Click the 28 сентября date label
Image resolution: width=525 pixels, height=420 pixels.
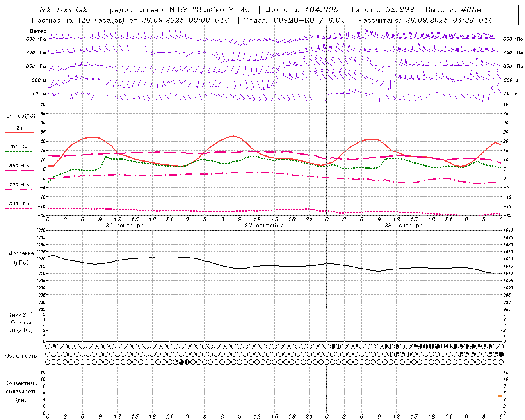404,226
